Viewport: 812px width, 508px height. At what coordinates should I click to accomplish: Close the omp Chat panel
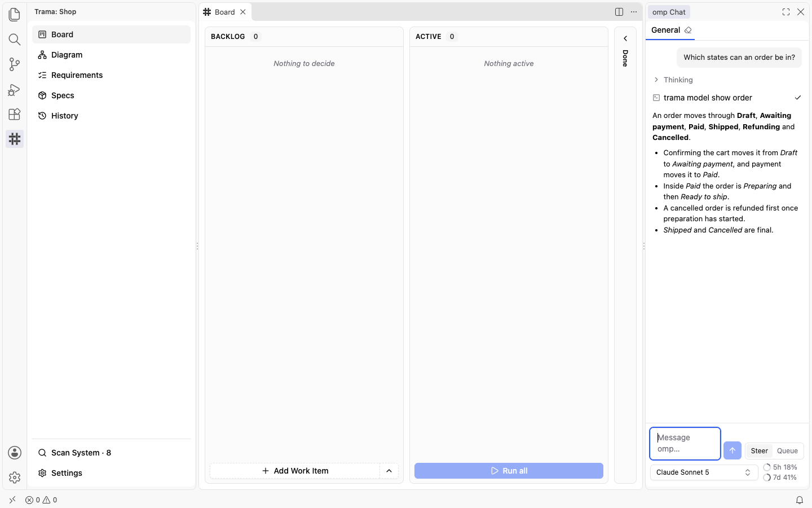(801, 12)
